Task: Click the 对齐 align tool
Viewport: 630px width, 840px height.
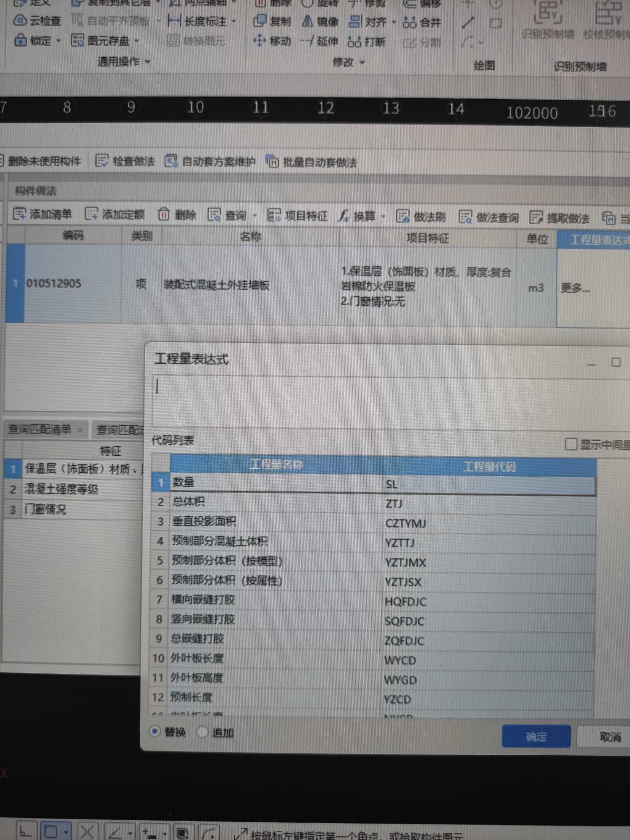Action: (x=368, y=21)
